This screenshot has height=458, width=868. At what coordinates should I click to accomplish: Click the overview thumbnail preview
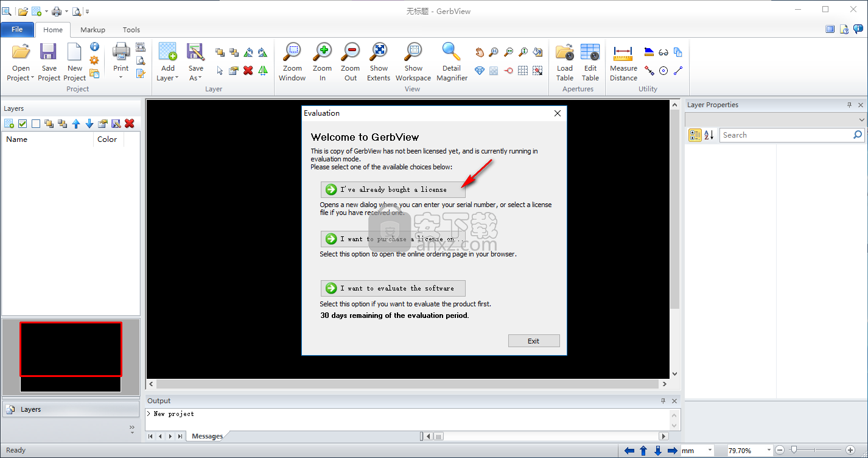[71, 357]
